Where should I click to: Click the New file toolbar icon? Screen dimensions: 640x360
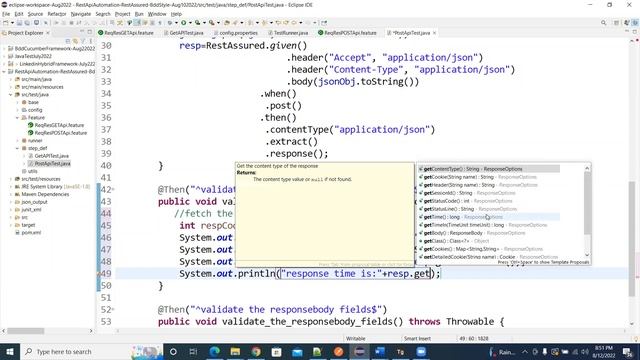[x=5, y=23]
